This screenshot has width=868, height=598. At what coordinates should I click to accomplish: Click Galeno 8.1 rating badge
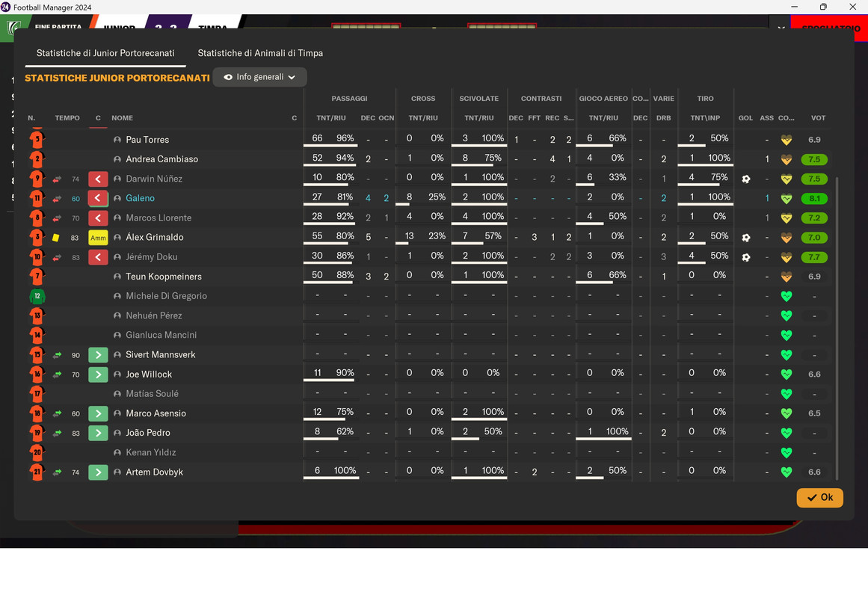click(814, 198)
